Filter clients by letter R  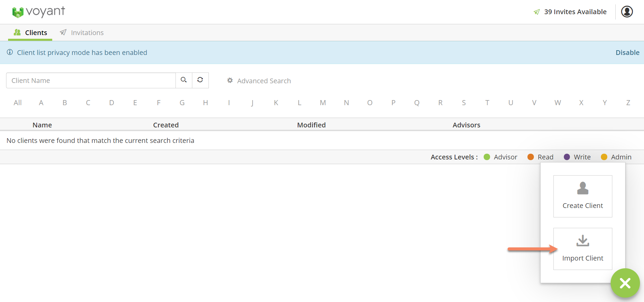(440, 103)
